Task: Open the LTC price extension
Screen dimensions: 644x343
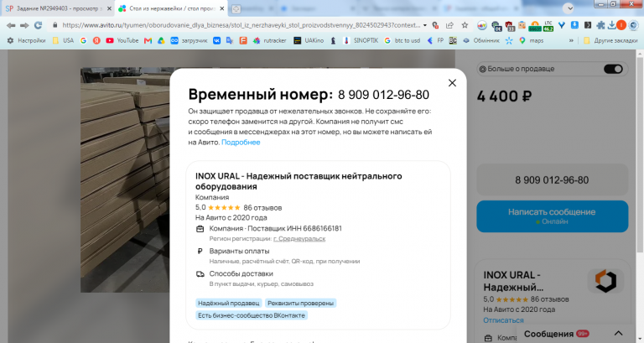Action: 548,26
